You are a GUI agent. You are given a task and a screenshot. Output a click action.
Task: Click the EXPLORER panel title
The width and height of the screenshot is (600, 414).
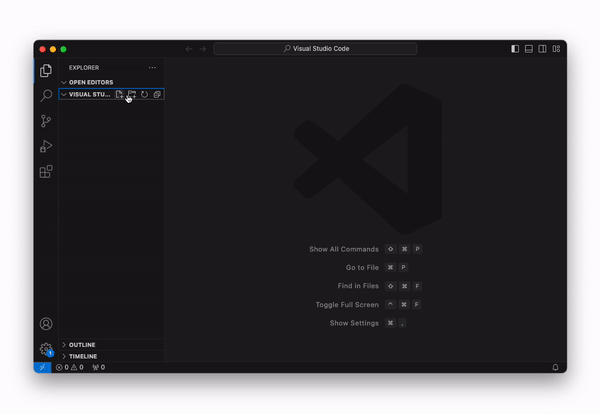point(84,68)
